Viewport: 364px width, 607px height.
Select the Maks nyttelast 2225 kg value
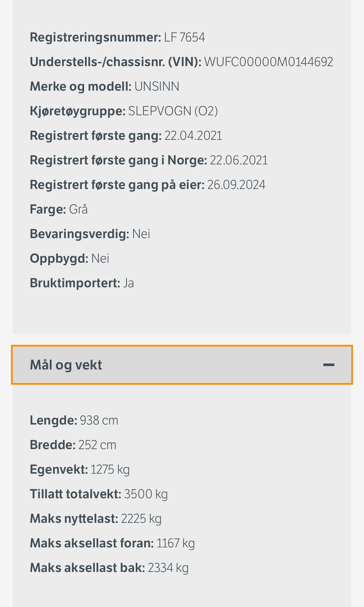(96, 518)
